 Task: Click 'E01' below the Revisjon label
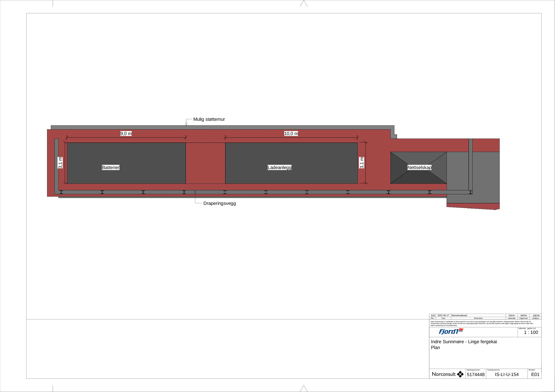point(535,375)
